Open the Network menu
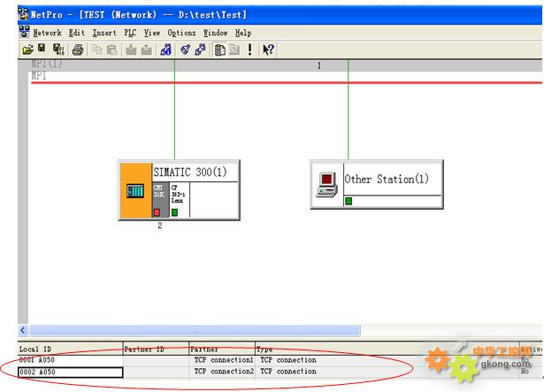Image resolution: width=544 pixels, height=392 pixels. pos(47,33)
